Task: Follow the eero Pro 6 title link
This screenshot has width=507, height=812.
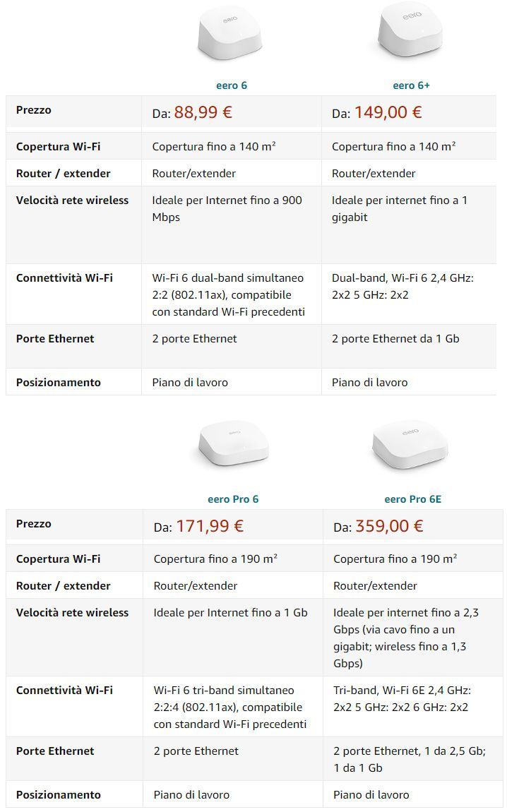Action: (x=233, y=499)
